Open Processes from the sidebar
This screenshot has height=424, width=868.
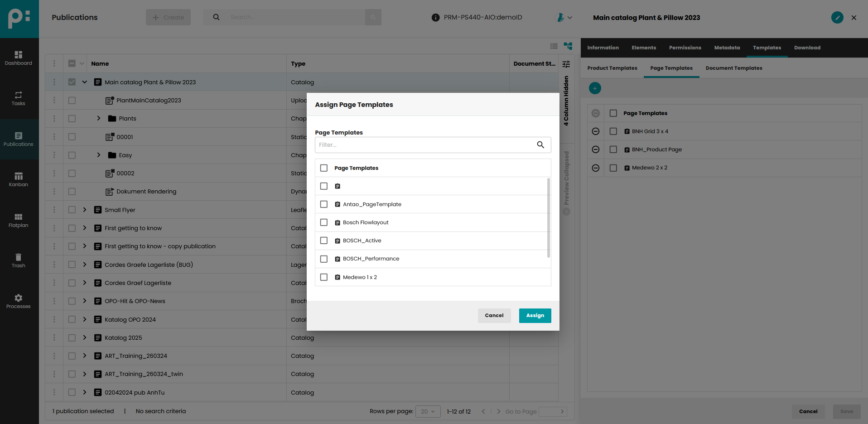(x=18, y=300)
